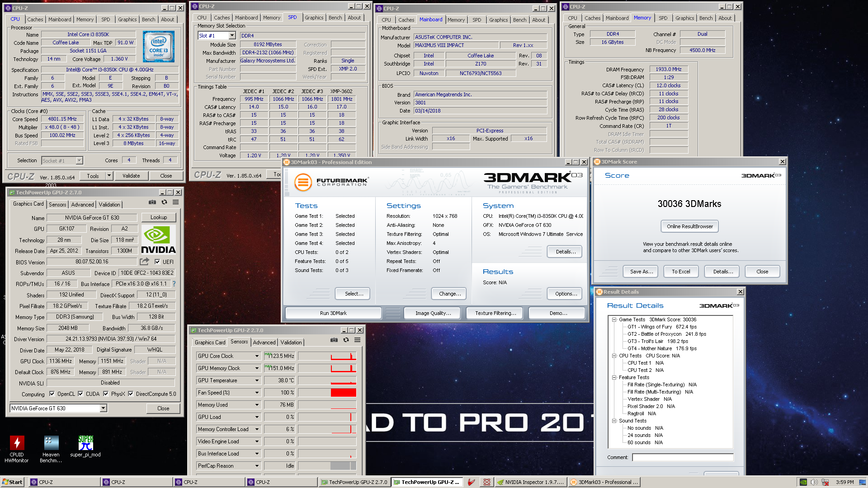Click To Excel button in 3DMark Score
The image size is (868, 488).
[x=681, y=272]
